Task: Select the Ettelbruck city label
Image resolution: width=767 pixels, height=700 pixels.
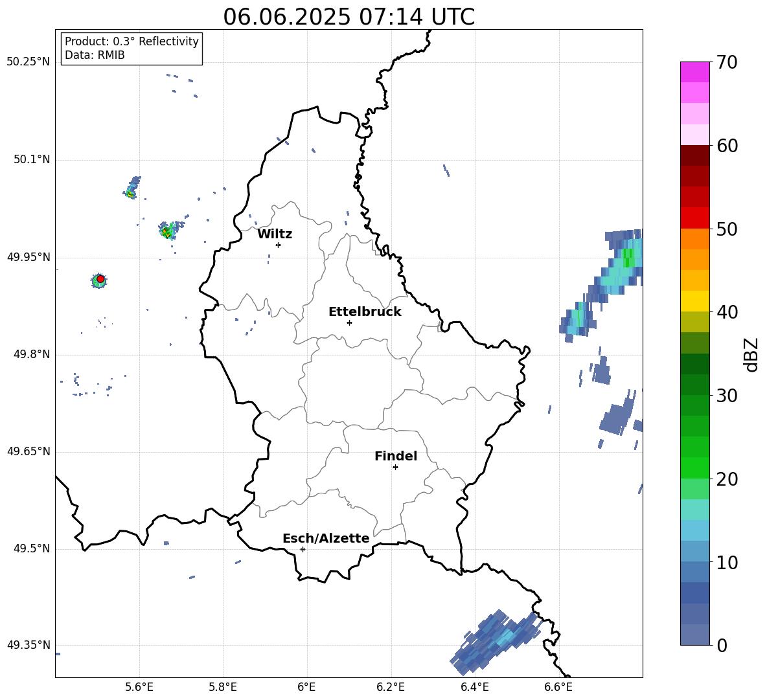Action: tap(365, 312)
